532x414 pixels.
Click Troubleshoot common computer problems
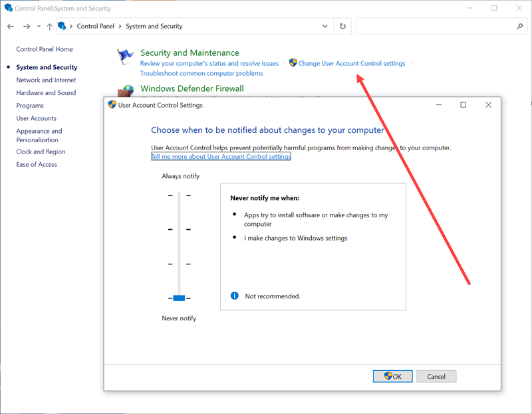[x=201, y=73]
